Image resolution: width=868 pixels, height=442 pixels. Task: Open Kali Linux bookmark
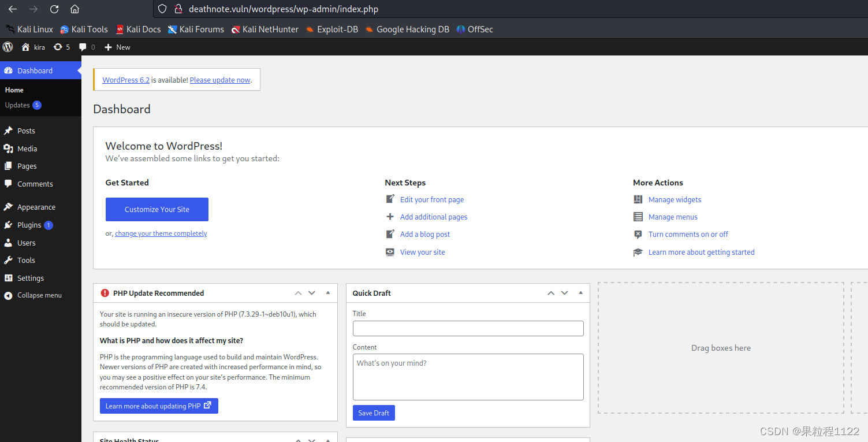tap(29, 29)
